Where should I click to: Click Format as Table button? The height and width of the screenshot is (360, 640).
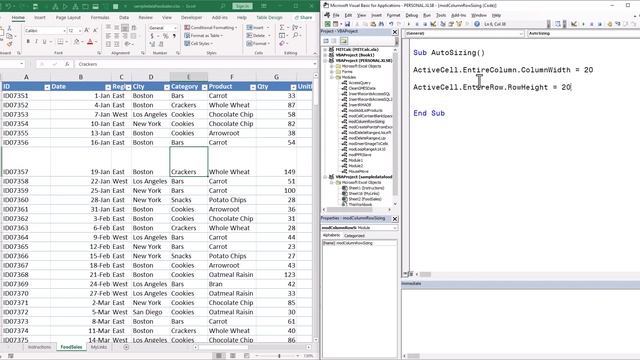tap(204, 36)
